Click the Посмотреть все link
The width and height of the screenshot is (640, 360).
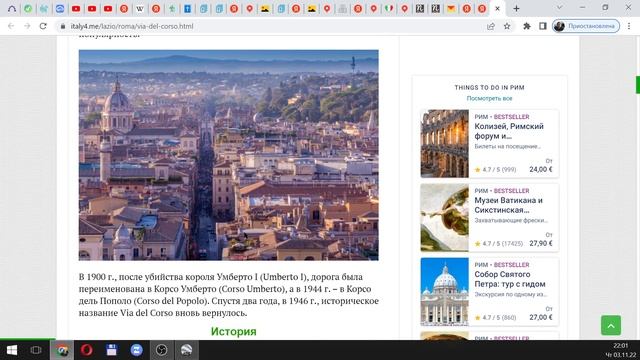pyautogui.click(x=489, y=98)
